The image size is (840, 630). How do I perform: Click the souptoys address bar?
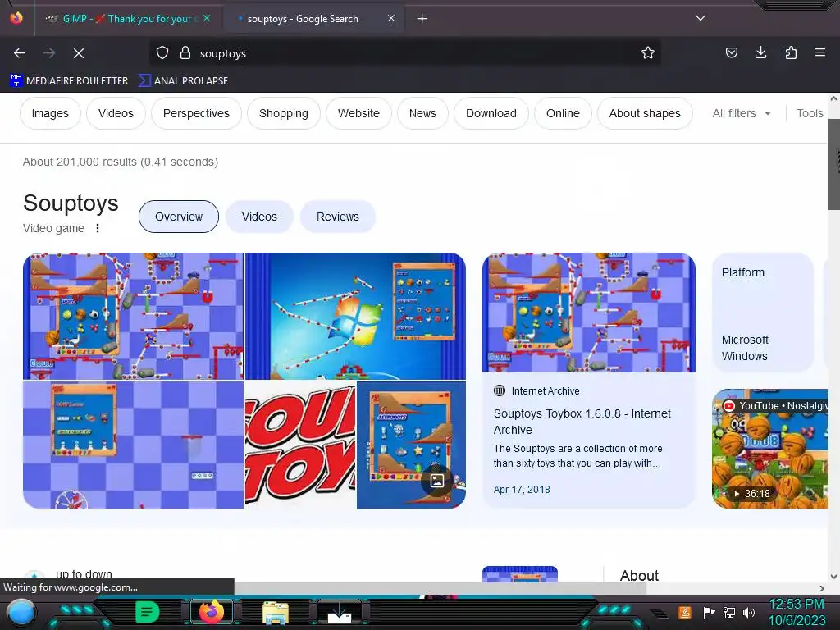[404, 53]
